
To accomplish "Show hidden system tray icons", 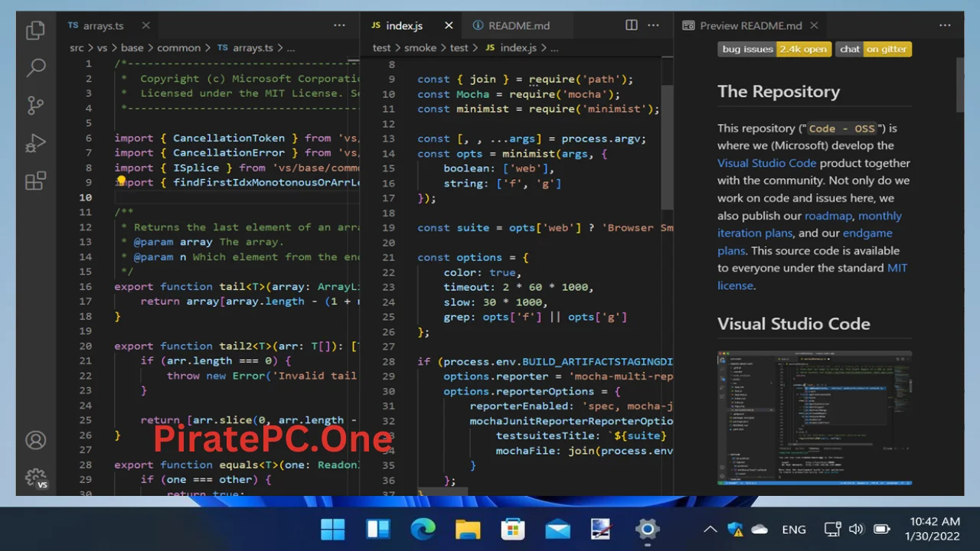I will (710, 529).
